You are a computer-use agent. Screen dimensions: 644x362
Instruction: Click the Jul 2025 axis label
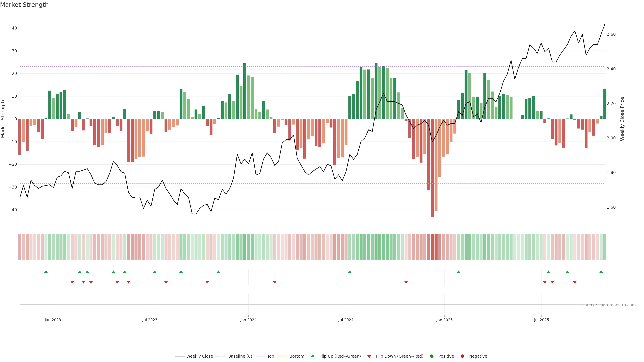coord(542,320)
